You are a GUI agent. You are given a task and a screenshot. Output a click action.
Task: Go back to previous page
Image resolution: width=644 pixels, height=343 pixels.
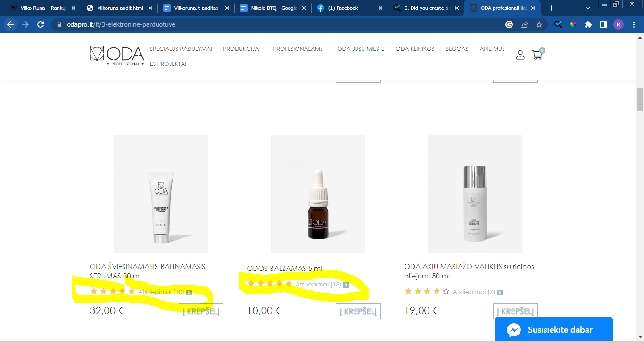tap(10, 24)
